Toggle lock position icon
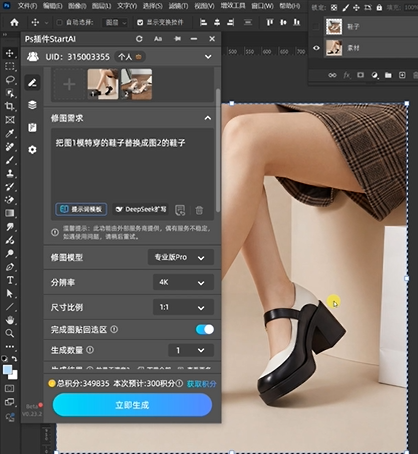The height and width of the screenshot is (454, 418). coord(356,7)
